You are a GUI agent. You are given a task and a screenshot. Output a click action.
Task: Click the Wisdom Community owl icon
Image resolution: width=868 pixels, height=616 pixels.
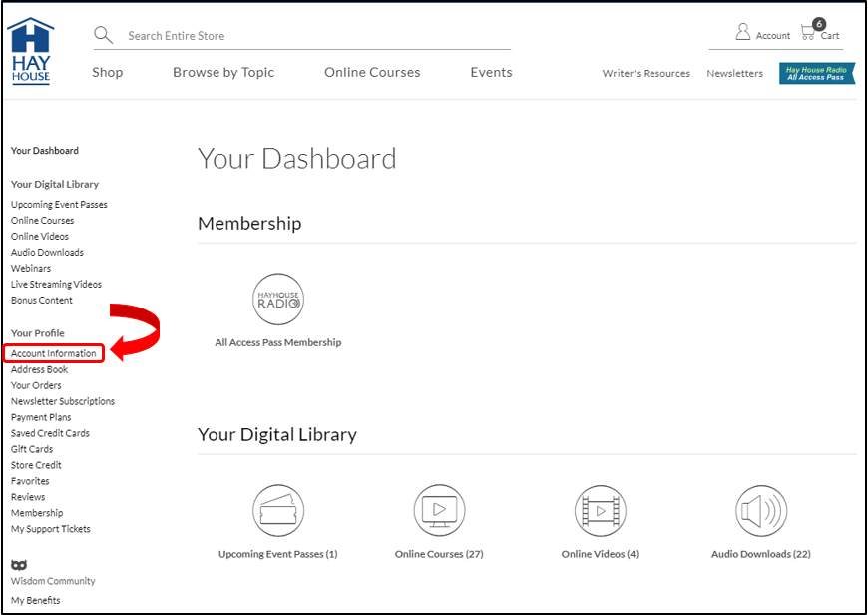[18, 565]
